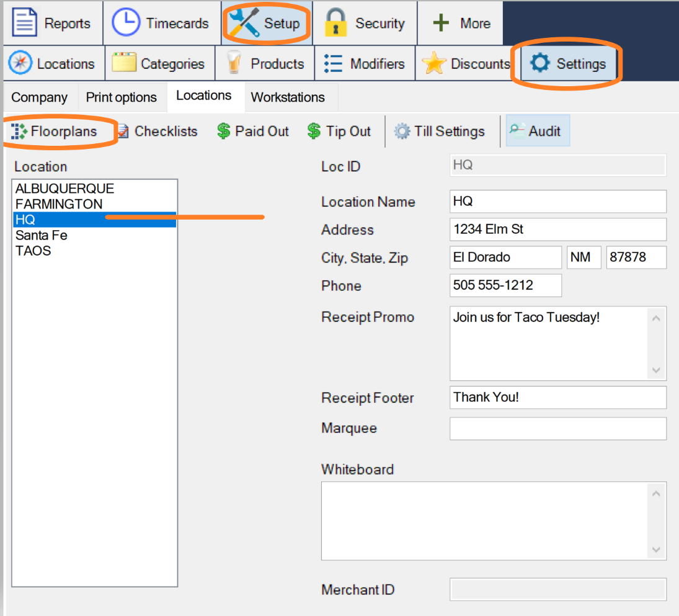Select TAOS in the location list
The height and width of the screenshot is (616, 679).
coord(94,251)
